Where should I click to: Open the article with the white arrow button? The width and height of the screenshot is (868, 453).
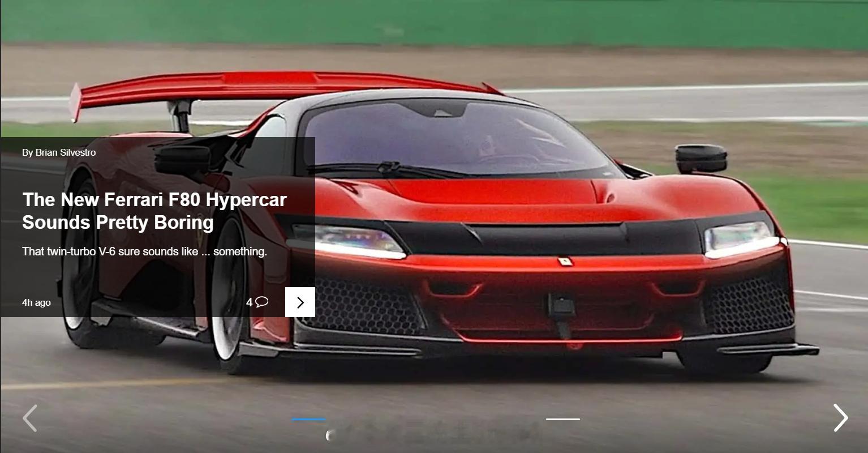pos(300,302)
